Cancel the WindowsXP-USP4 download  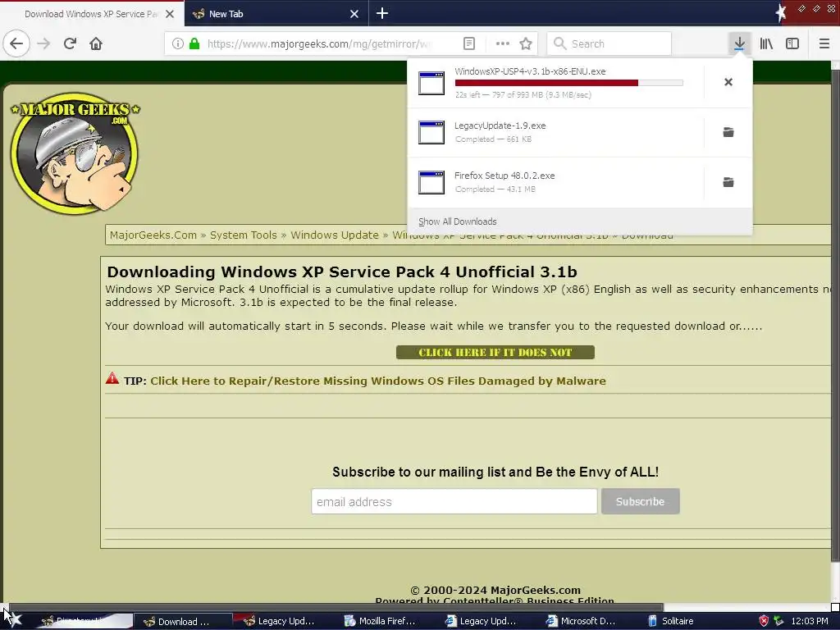point(728,82)
